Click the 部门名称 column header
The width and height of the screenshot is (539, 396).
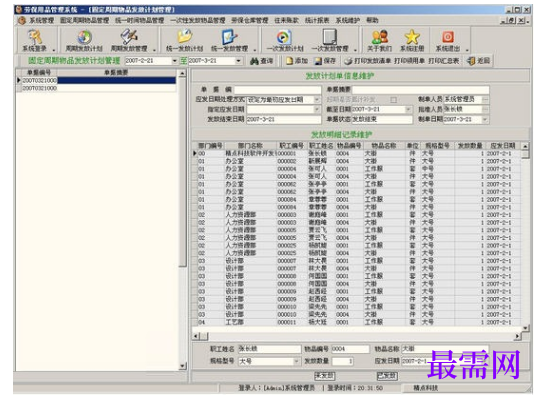[250, 146]
